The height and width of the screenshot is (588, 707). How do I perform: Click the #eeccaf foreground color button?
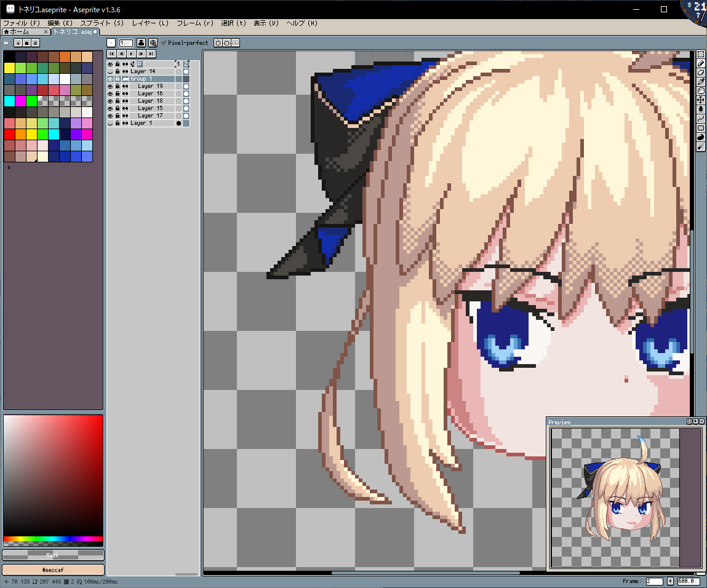53,570
